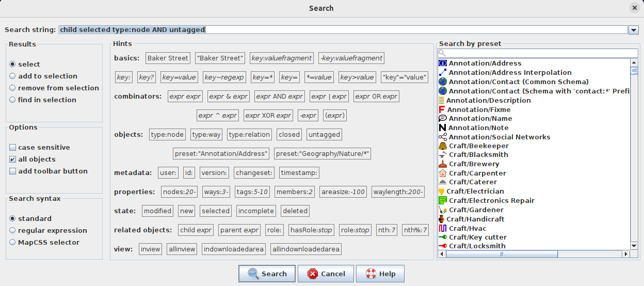Click the Craft/Brewery icon
The height and width of the screenshot is (286, 644).
[442, 164]
